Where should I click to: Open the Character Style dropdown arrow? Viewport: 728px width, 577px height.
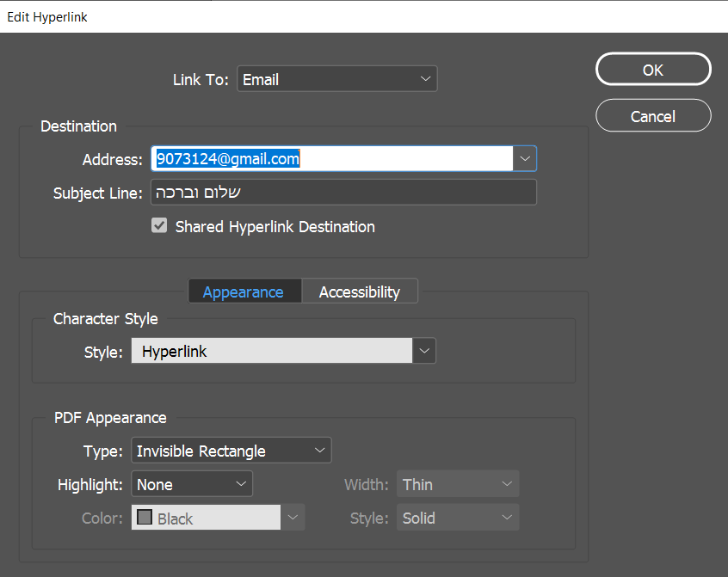tap(423, 351)
